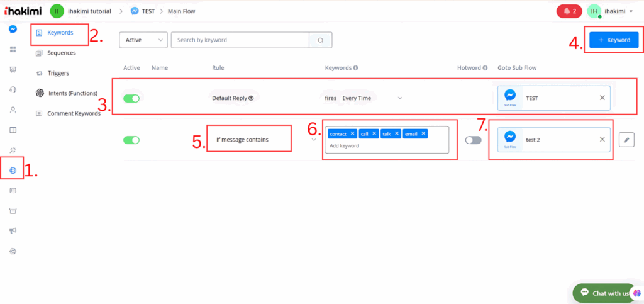The width and height of the screenshot is (644, 304).
Task: Toggle the Default Reply active switch off
Action: tap(131, 98)
